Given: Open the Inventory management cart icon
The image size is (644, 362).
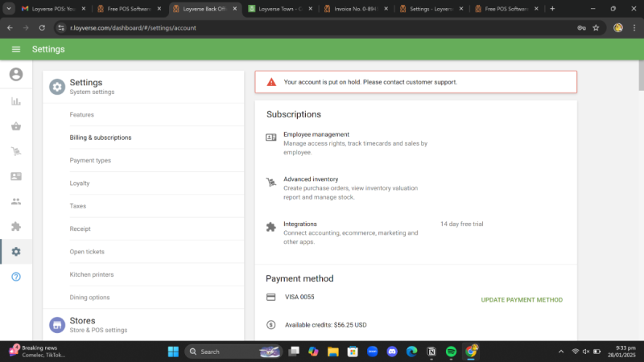Looking at the screenshot, I should click(x=16, y=151).
